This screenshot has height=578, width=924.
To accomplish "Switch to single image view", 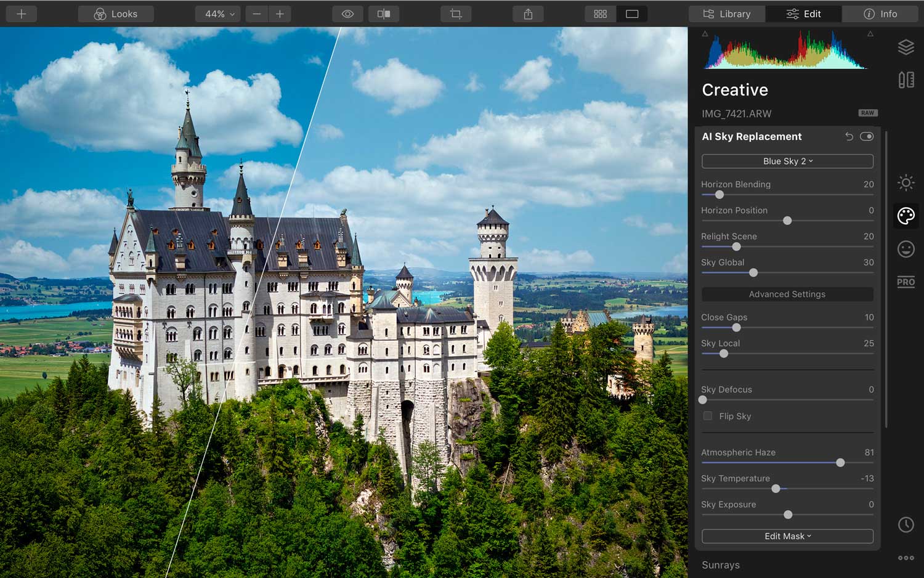I will tap(632, 14).
